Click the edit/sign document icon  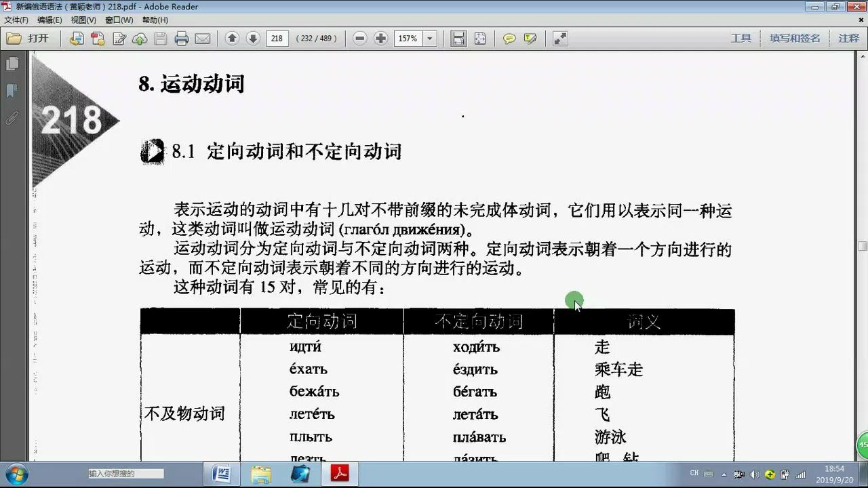click(119, 39)
